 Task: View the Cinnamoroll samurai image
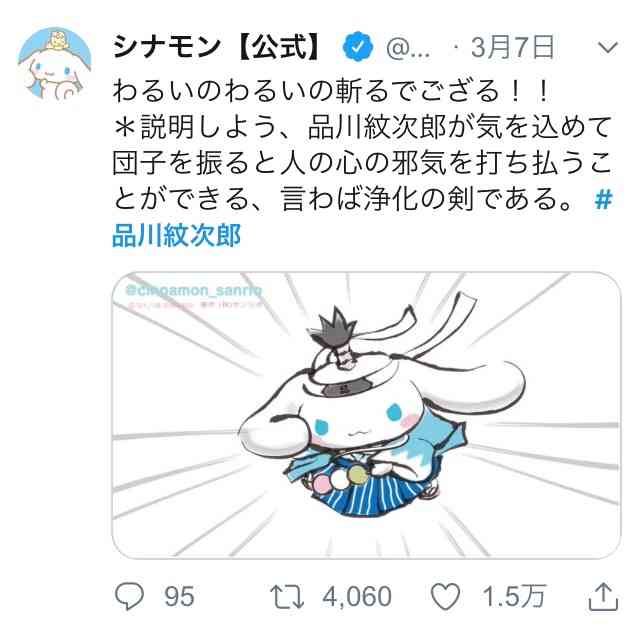point(366,415)
